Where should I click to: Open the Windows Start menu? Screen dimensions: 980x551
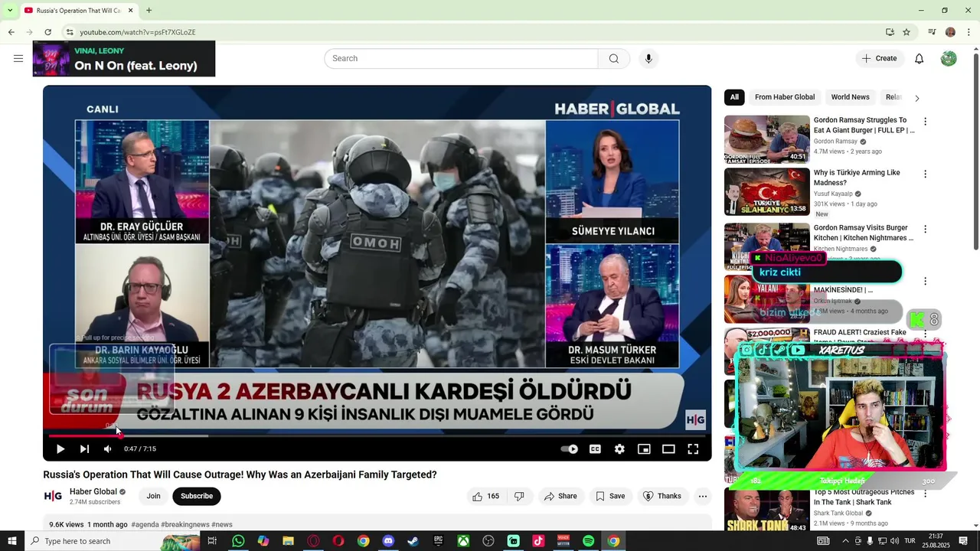pyautogui.click(x=12, y=541)
